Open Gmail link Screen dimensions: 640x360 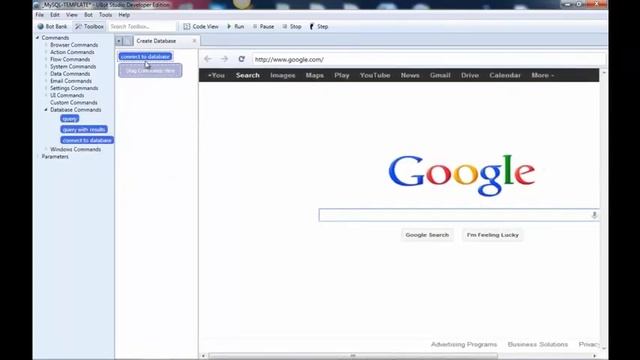coord(440,76)
